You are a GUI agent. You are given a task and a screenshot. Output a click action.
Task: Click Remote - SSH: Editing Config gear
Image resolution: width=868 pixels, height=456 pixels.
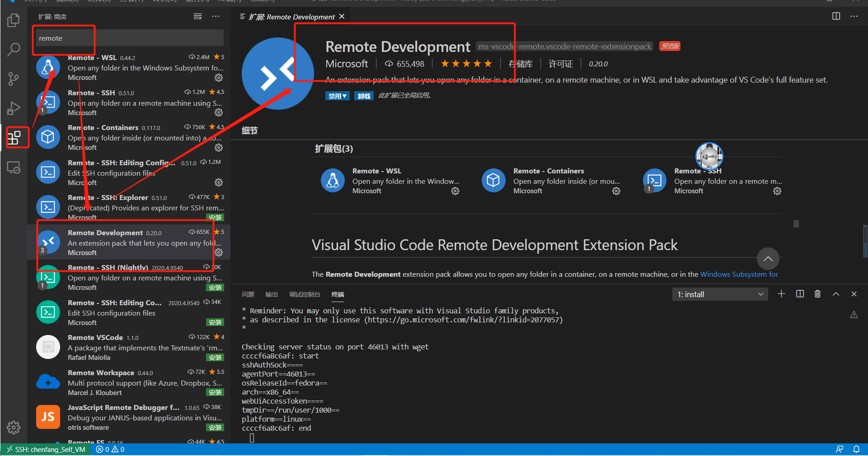(219, 182)
